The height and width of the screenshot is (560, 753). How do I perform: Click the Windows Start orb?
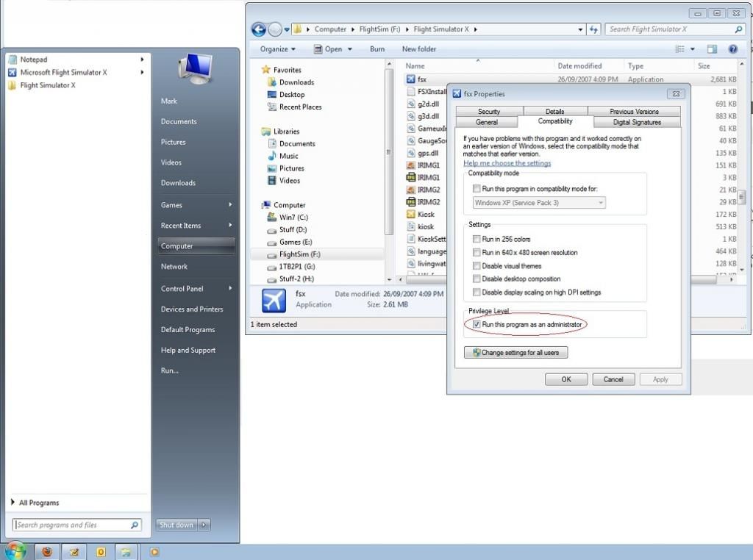click(15, 550)
